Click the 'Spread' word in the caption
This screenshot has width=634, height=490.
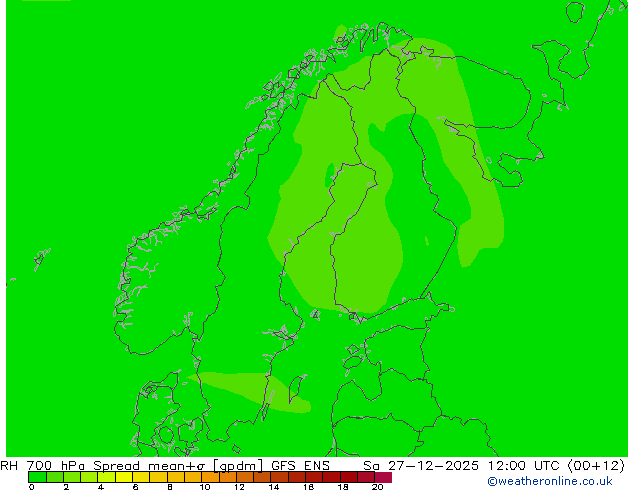coord(116,466)
